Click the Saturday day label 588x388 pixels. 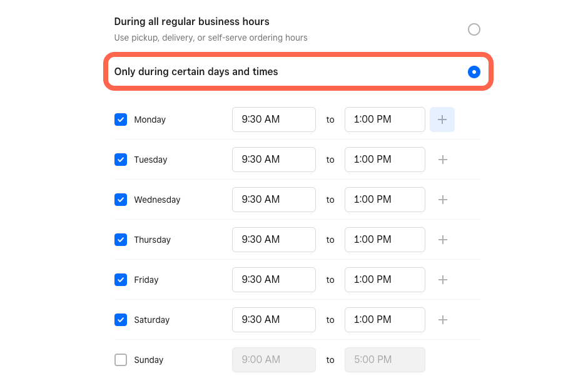(151, 320)
